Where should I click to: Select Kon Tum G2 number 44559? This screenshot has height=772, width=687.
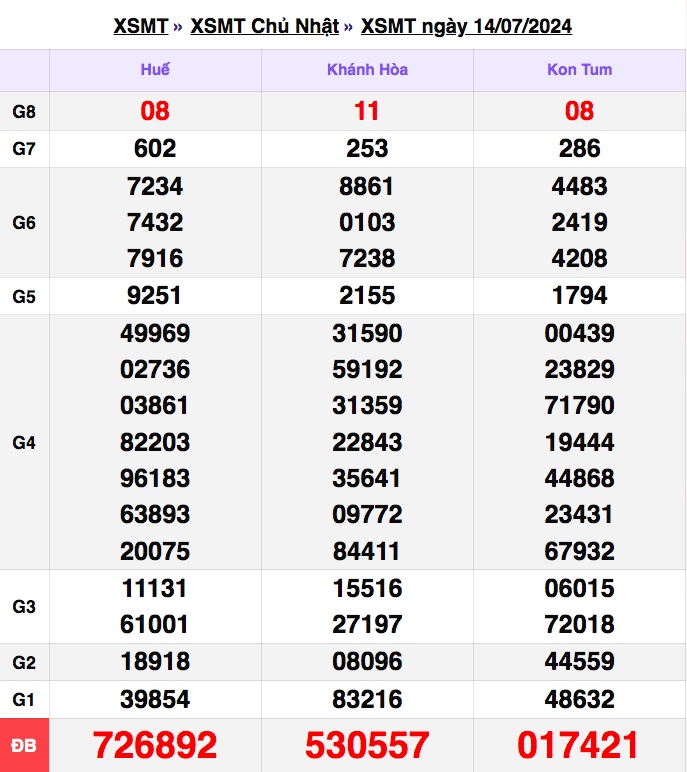point(580,661)
